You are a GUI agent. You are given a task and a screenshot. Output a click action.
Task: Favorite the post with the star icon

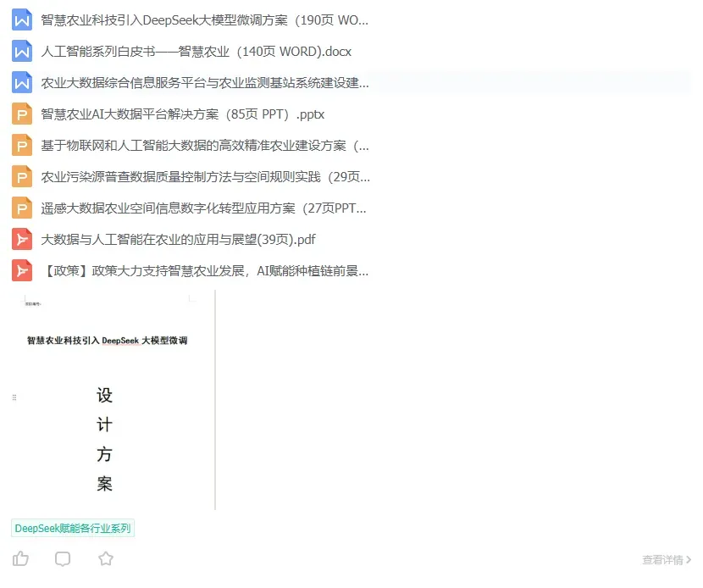point(106,559)
